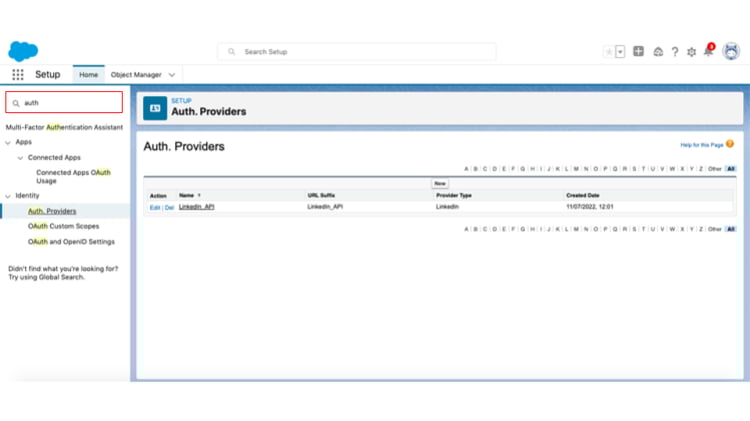Sort by Provider Type column header

[453, 195]
